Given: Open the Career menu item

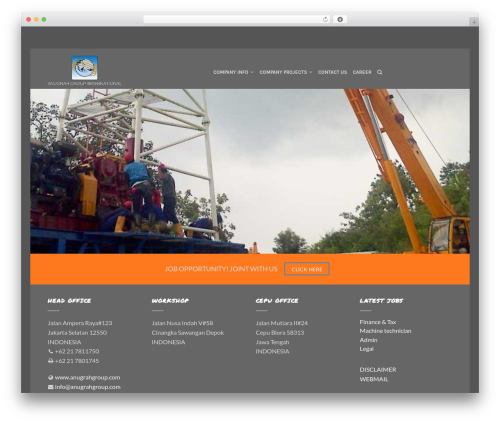Looking at the screenshot, I should pos(362,72).
